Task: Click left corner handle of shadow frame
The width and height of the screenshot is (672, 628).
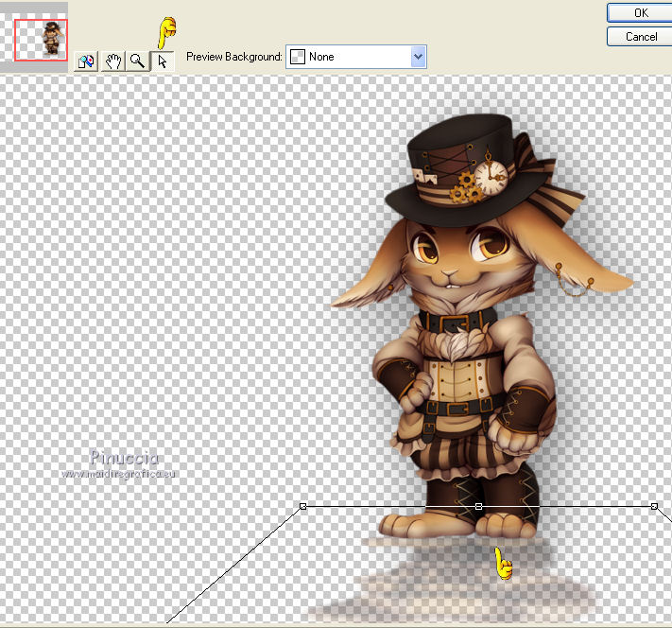Action: click(x=302, y=507)
